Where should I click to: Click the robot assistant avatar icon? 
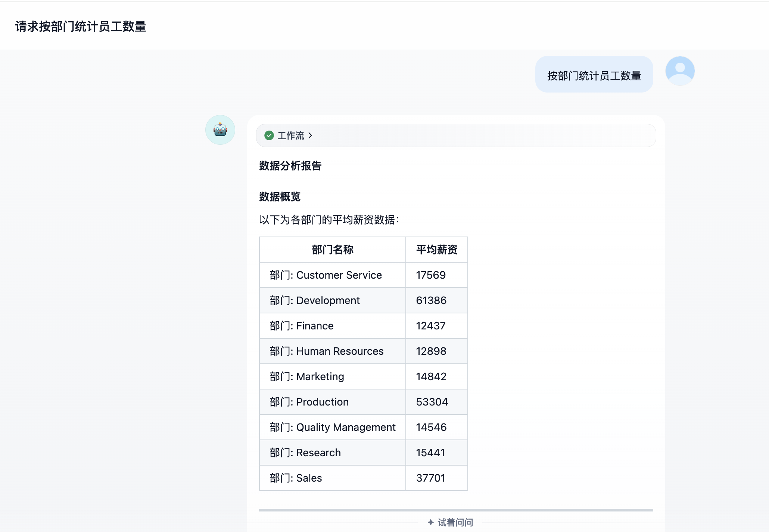pos(220,129)
